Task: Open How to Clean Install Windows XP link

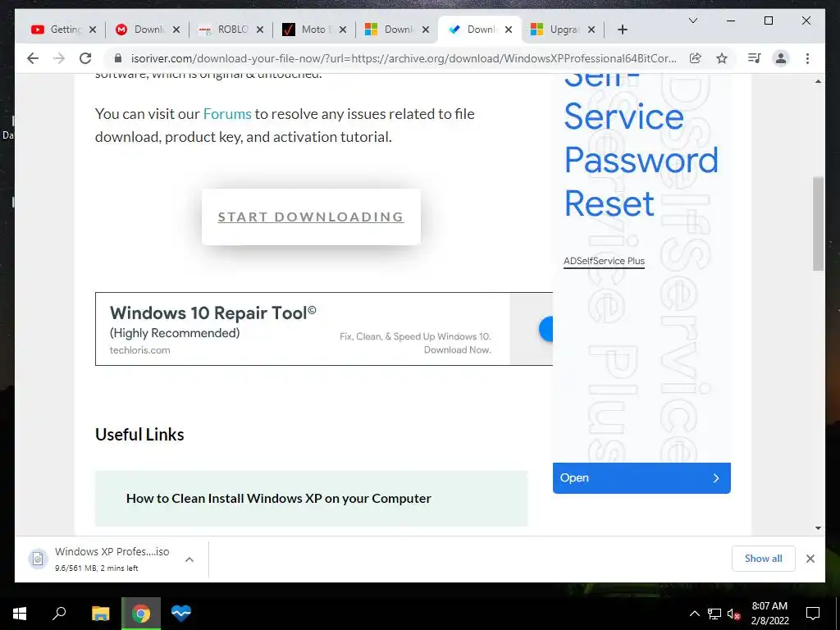Action: coord(279,498)
